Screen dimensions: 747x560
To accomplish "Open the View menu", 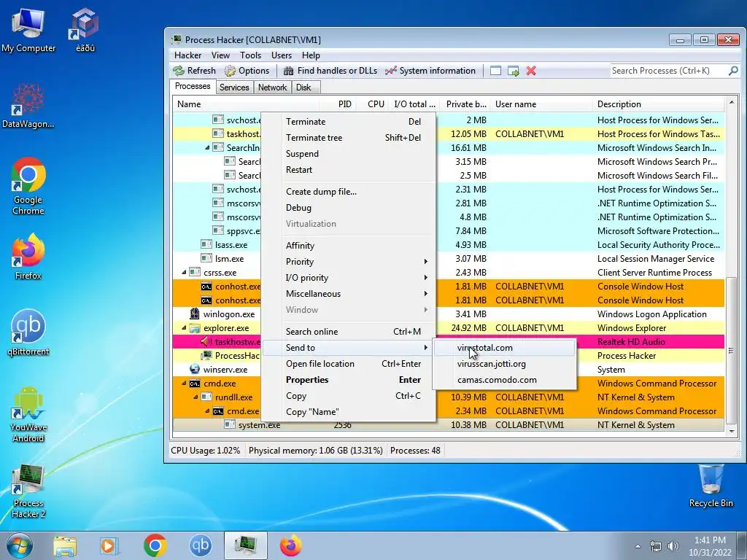I will click(x=220, y=55).
